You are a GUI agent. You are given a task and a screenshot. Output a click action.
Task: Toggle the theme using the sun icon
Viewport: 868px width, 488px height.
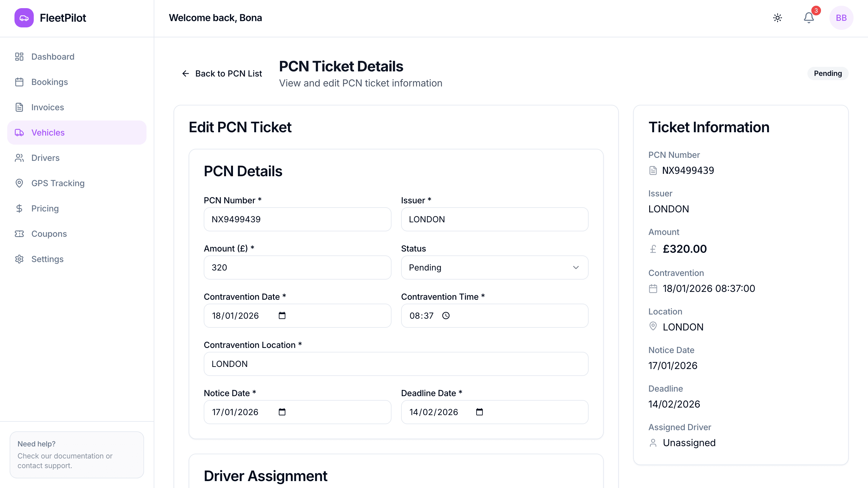coord(778,18)
